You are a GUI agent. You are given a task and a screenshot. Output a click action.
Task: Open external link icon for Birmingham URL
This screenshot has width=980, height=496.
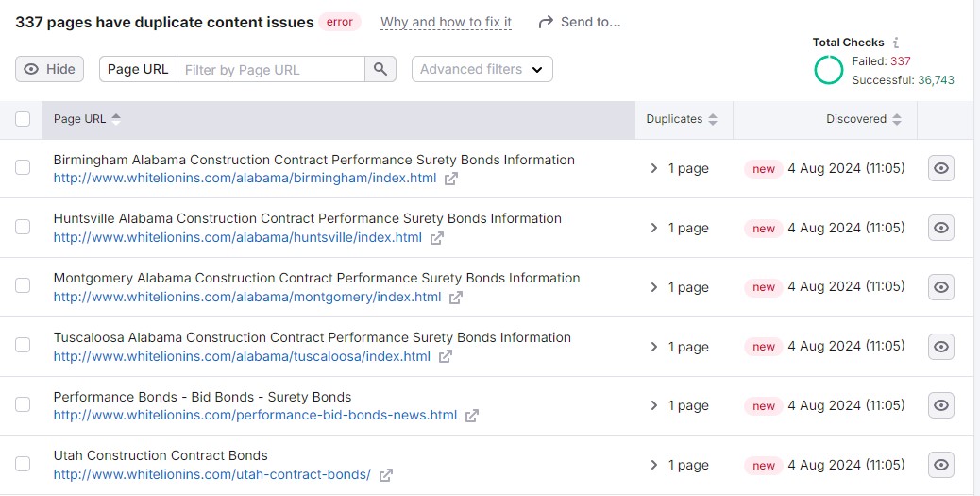pyautogui.click(x=451, y=179)
